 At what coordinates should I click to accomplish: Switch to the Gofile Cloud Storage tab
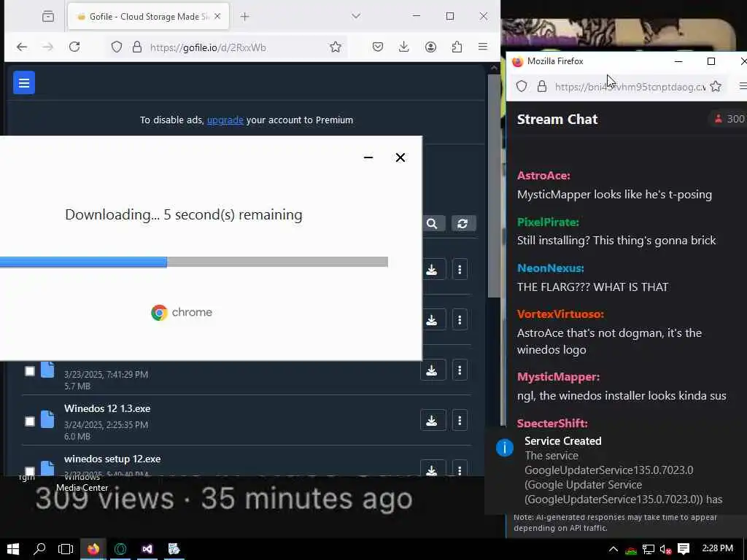coord(149,17)
